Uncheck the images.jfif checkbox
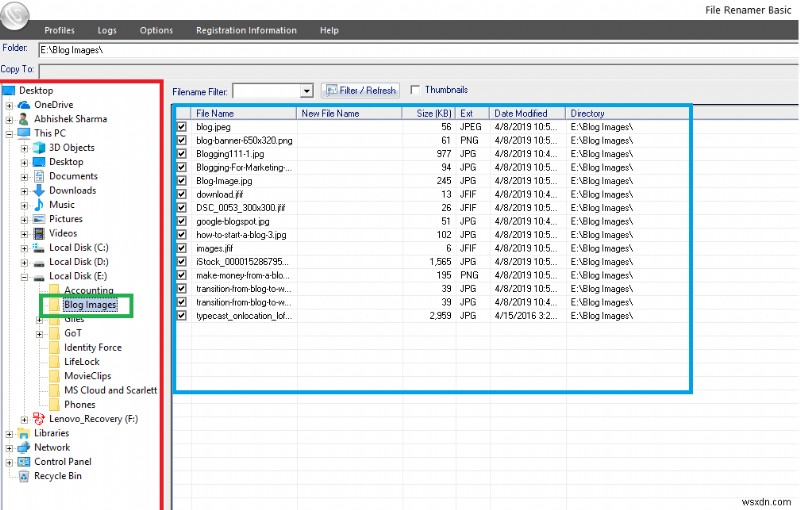Viewport: 800px width, 510px height. coord(182,248)
